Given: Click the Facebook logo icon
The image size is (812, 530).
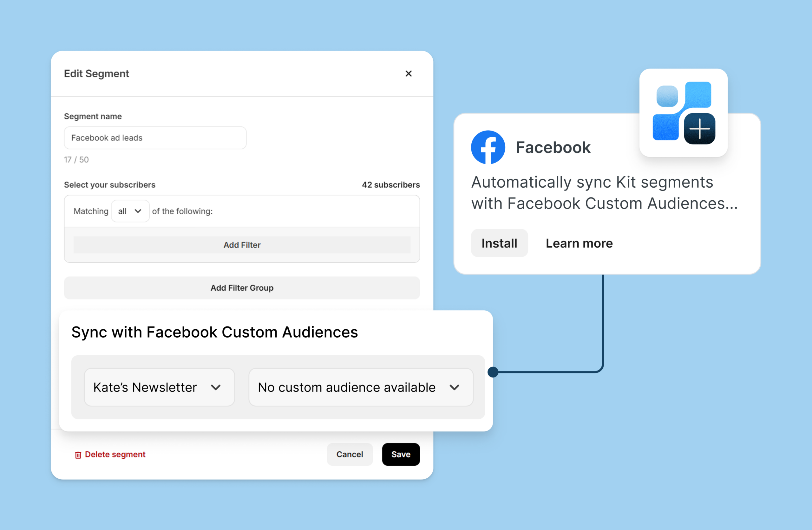Looking at the screenshot, I should 488,147.
